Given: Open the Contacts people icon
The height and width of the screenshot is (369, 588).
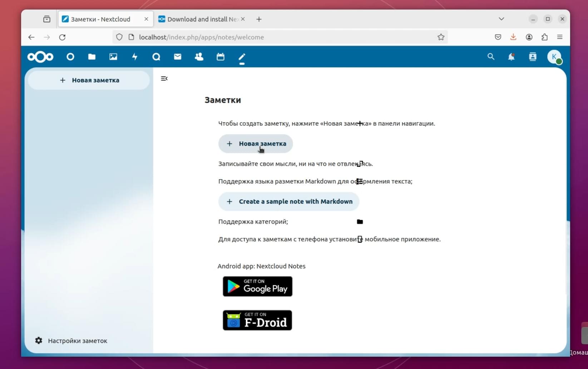Looking at the screenshot, I should (x=199, y=56).
